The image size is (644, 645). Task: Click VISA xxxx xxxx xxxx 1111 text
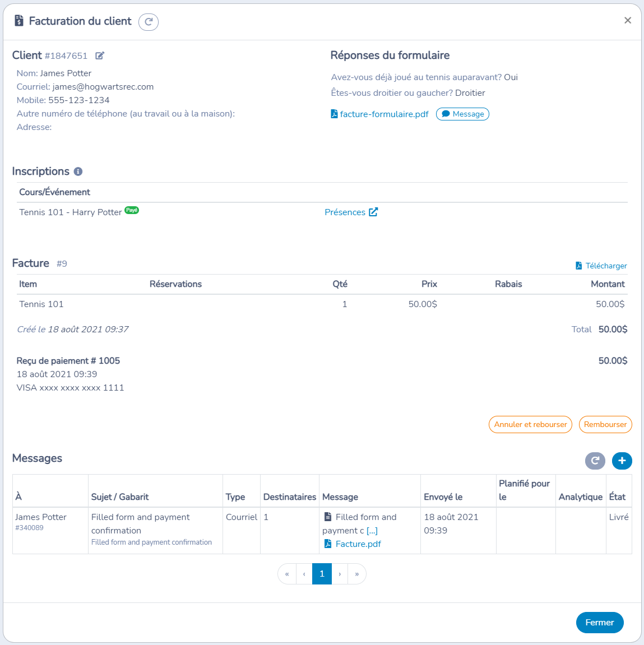[71, 387]
